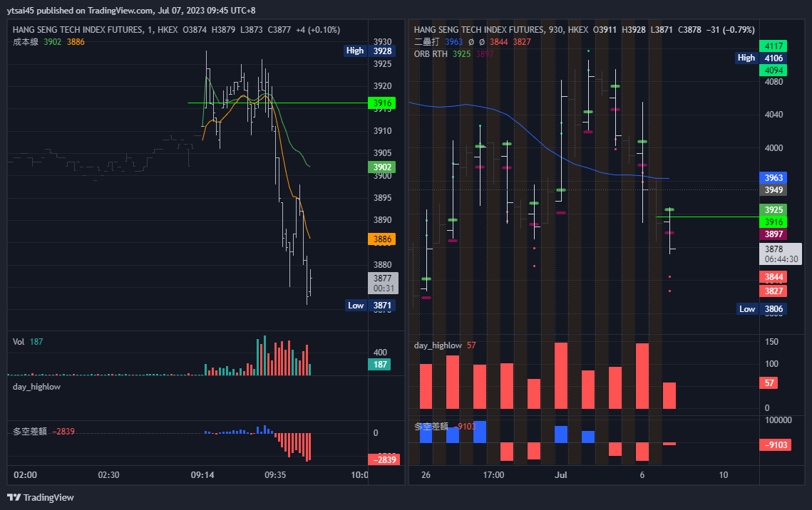Click the 4000 price axis tick
This screenshot has height=510, width=812.
tap(774, 148)
